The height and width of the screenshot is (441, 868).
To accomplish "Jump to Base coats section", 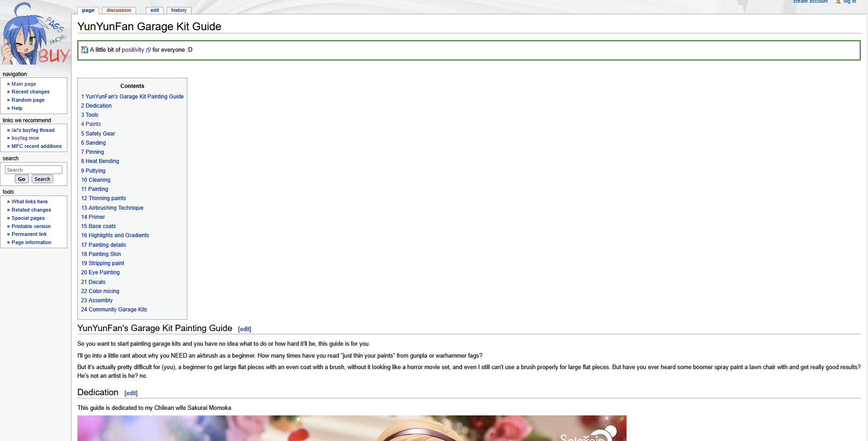I will click(98, 226).
